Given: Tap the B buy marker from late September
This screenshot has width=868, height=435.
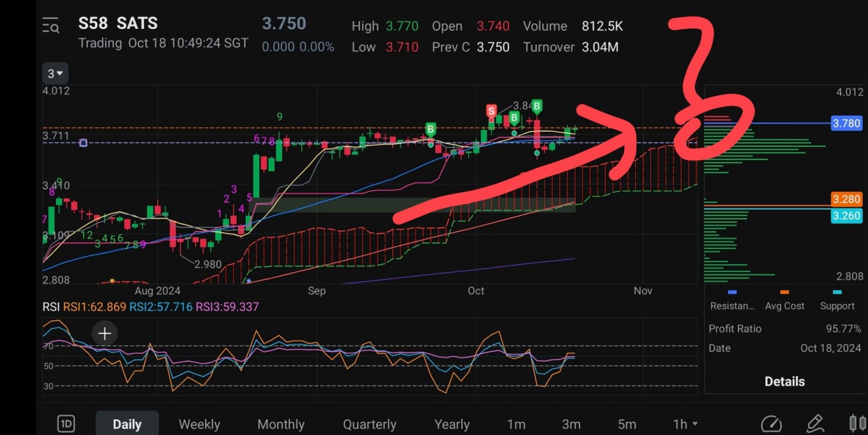Looking at the screenshot, I should (x=431, y=129).
